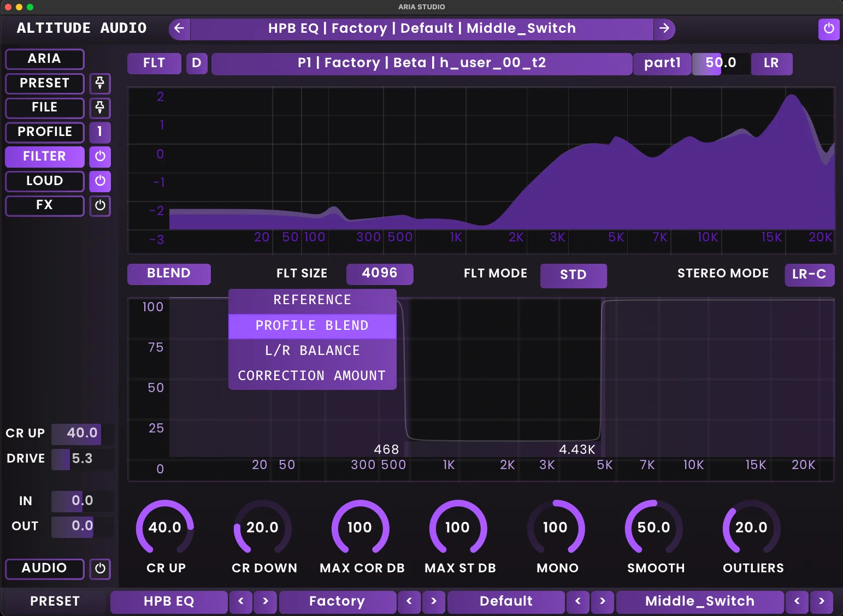Click the OUT value field
Screen dimensions: 843x616
click(72, 526)
